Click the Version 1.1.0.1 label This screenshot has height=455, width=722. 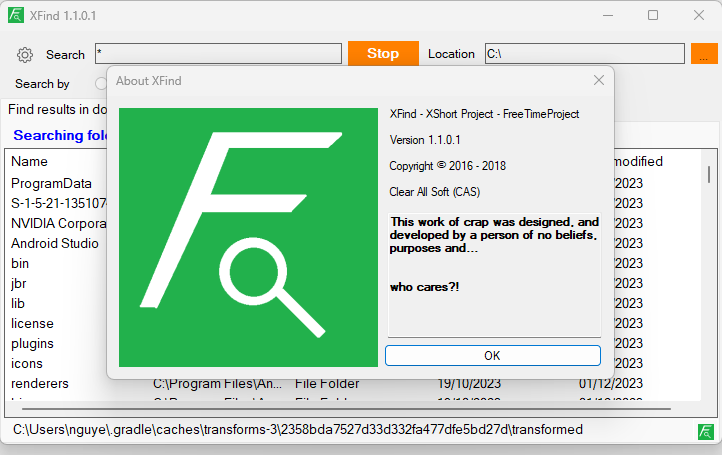(425, 140)
